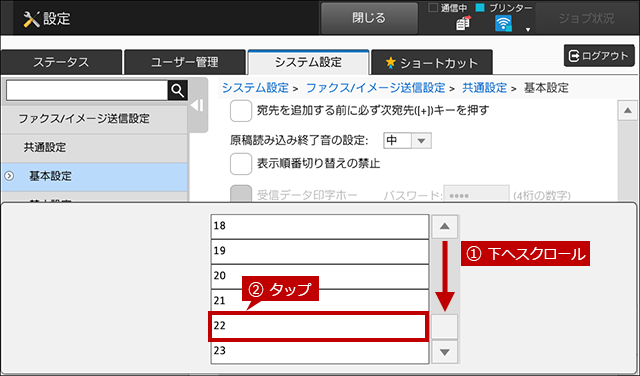The height and width of the screenshot is (376, 640).
Task: Click the magnifier search icon
Action: click(178, 90)
